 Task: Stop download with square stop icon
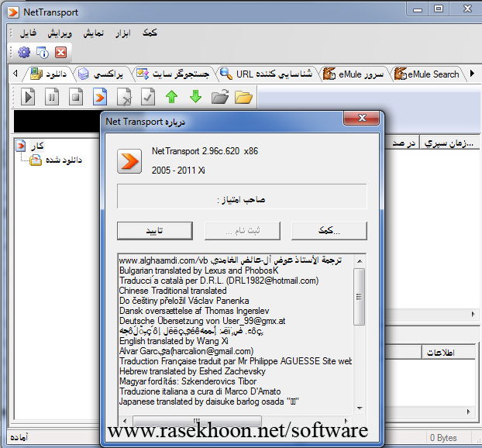[x=76, y=97]
